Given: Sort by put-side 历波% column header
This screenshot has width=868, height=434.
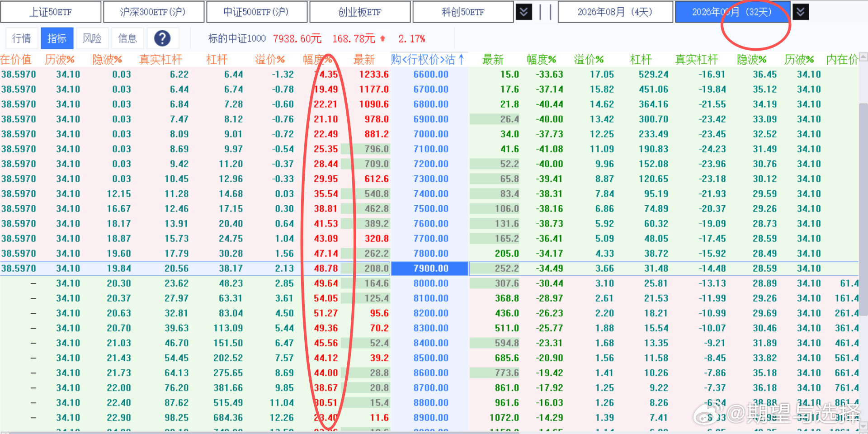Looking at the screenshot, I should tap(799, 60).
